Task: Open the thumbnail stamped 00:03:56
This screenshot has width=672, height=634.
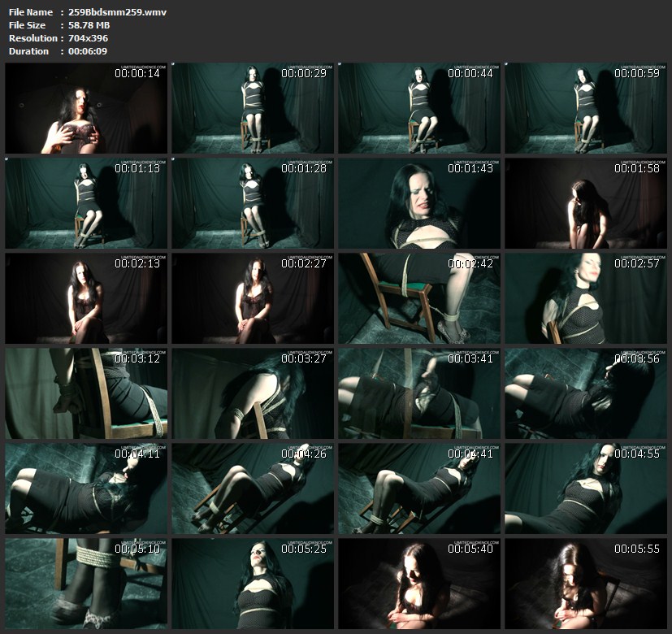Action: click(x=586, y=393)
